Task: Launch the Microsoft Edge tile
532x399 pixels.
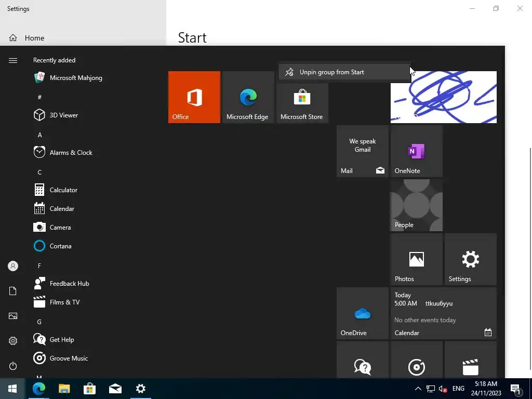Action: pyautogui.click(x=248, y=97)
